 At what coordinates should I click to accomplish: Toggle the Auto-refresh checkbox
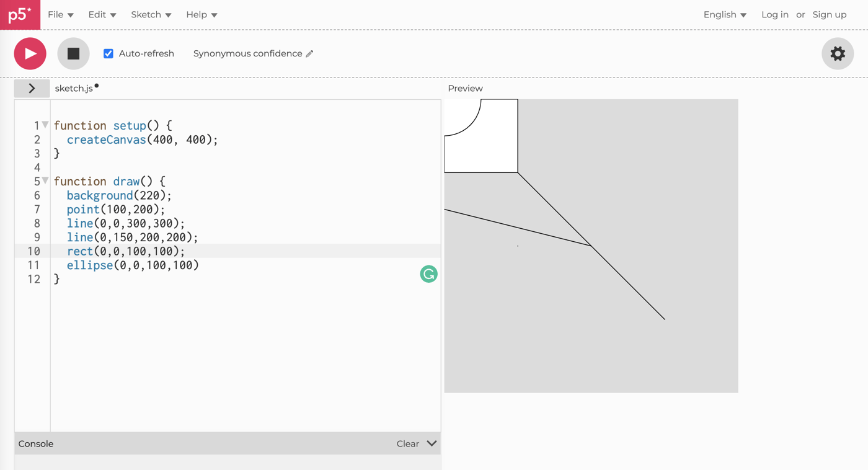point(108,53)
